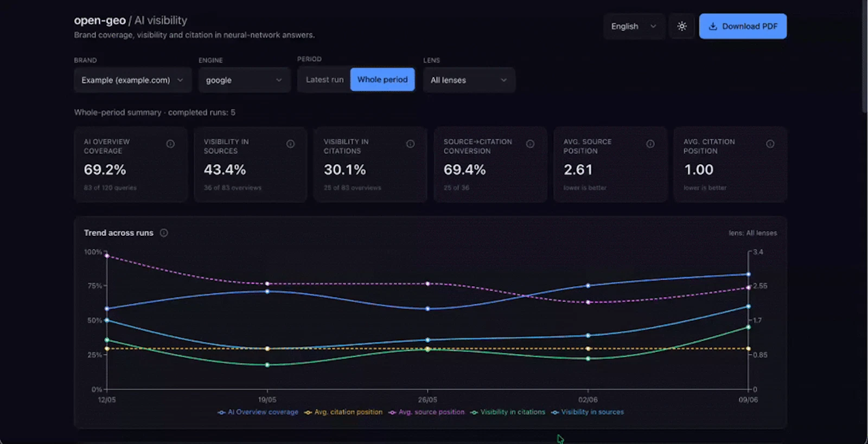The image size is (868, 444).
Task: Toggle AI Overview coverage legend entry
Action: click(258, 412)
